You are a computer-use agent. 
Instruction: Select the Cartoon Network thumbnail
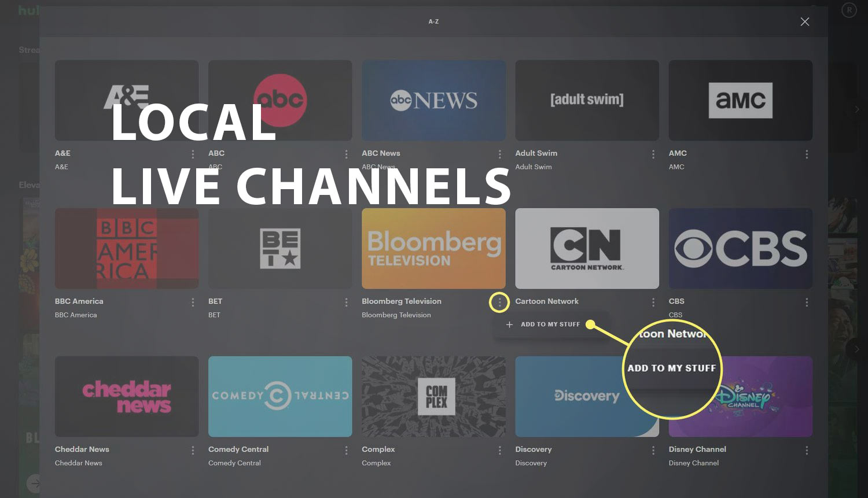[587, 249]
